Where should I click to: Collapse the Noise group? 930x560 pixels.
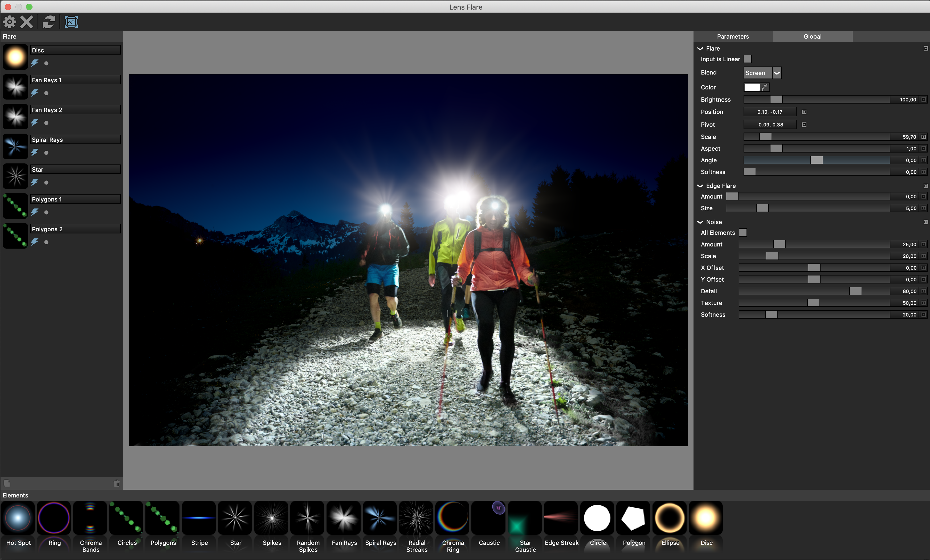coord(700,222)
